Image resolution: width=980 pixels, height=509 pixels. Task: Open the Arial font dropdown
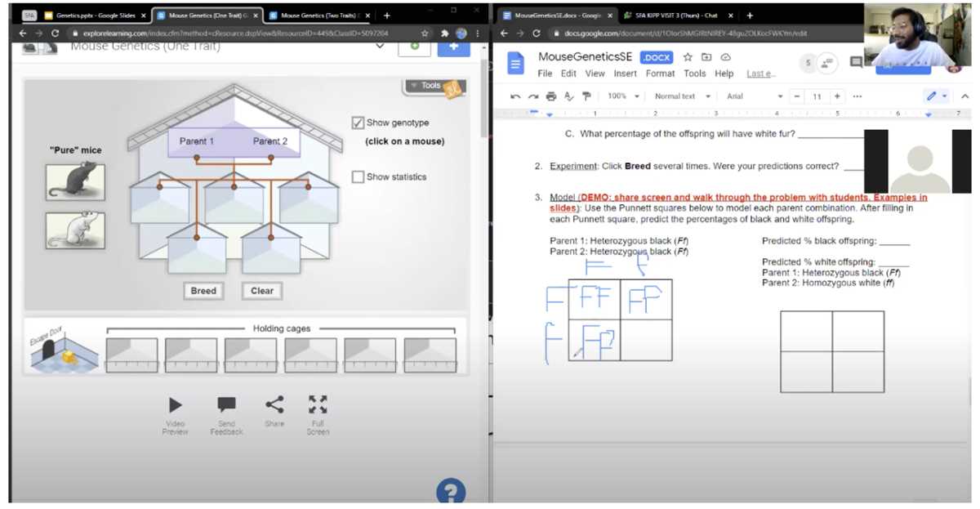[755, 96]
